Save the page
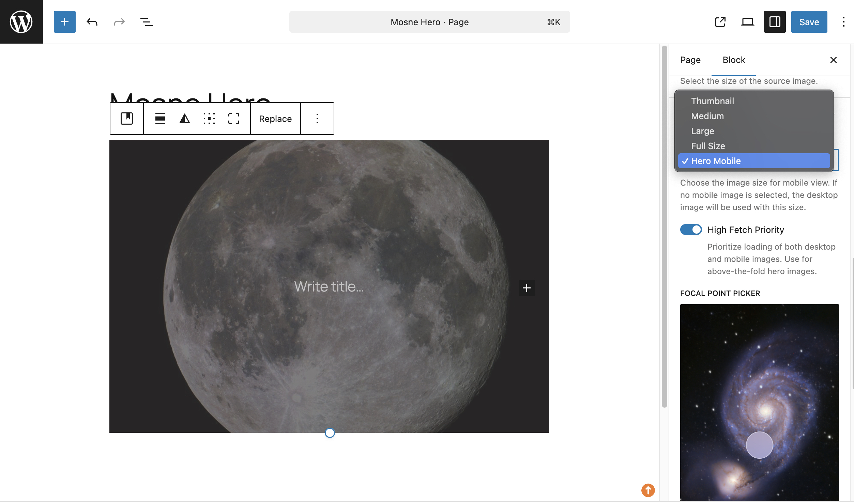854x504 pixels. [x=809, y=22]
